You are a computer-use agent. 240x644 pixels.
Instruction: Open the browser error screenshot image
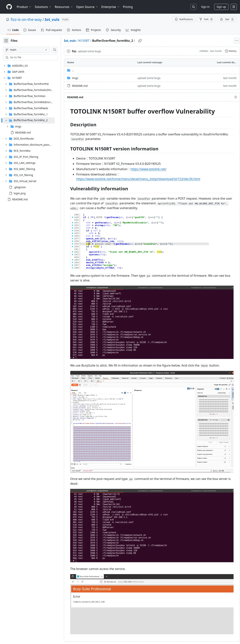point(152,604)
